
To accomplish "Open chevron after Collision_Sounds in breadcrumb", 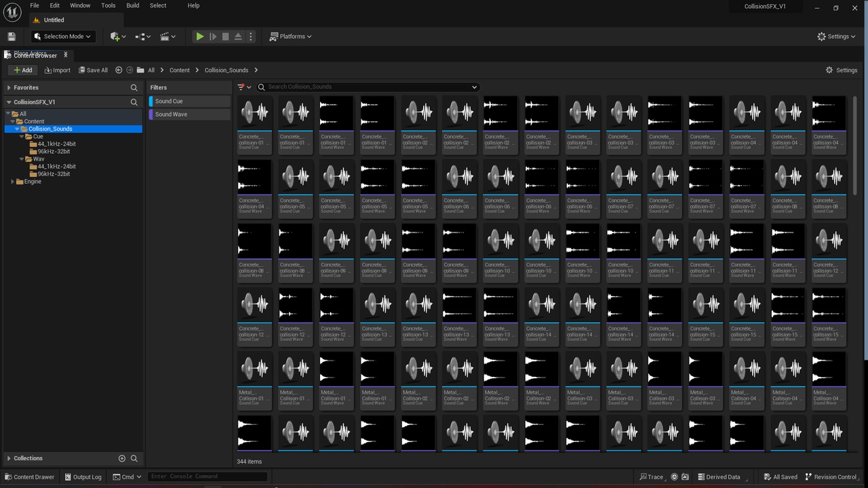I will click(256, 70).
